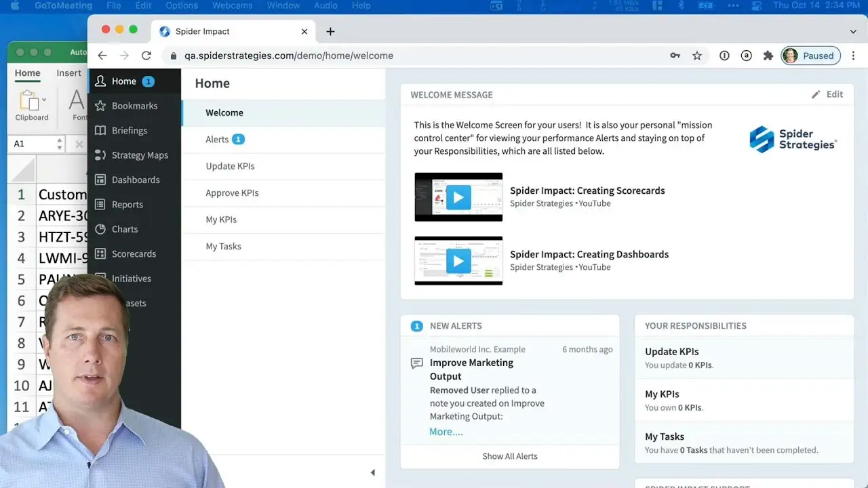This screenshot has height=488, width=868.
Task: Open Bookmarks star icon in sidebar
Action: point(100,106)
